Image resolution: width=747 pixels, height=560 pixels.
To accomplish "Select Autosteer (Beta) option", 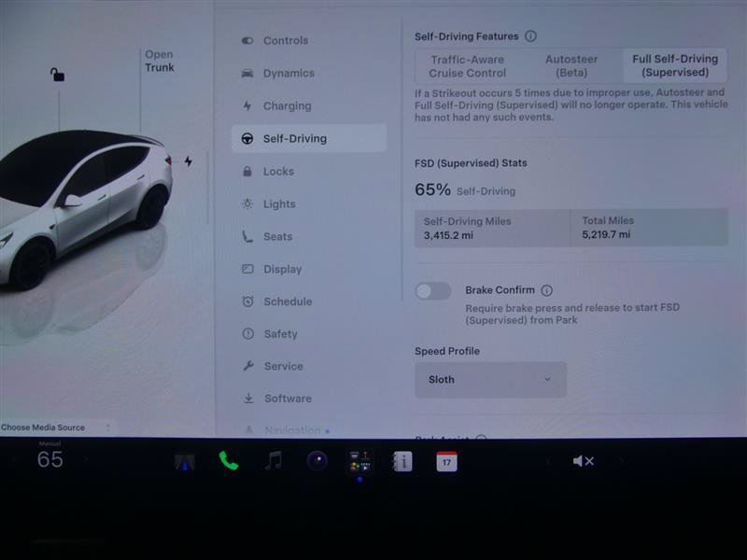I will 571,65.
